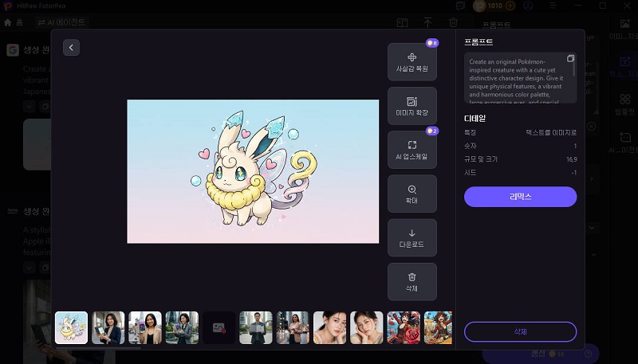Click the background 생성 generate button
The image size is (638, 364).
pos(539,354)
